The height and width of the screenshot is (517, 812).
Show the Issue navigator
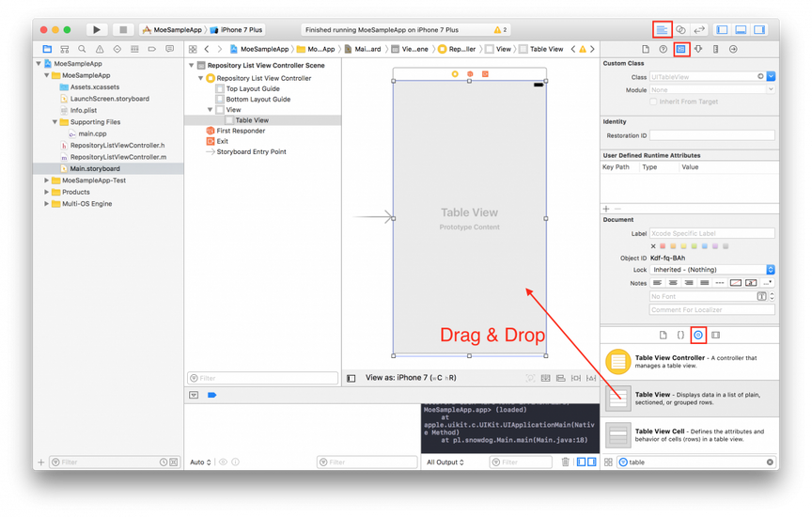pyautogui.click(x=100, y=49)
